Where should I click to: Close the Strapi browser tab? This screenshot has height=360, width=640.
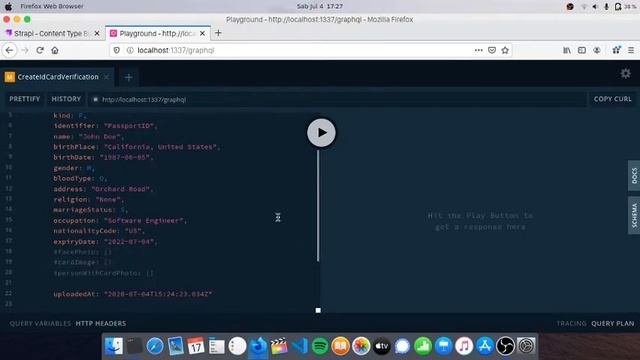coord(97,33)
